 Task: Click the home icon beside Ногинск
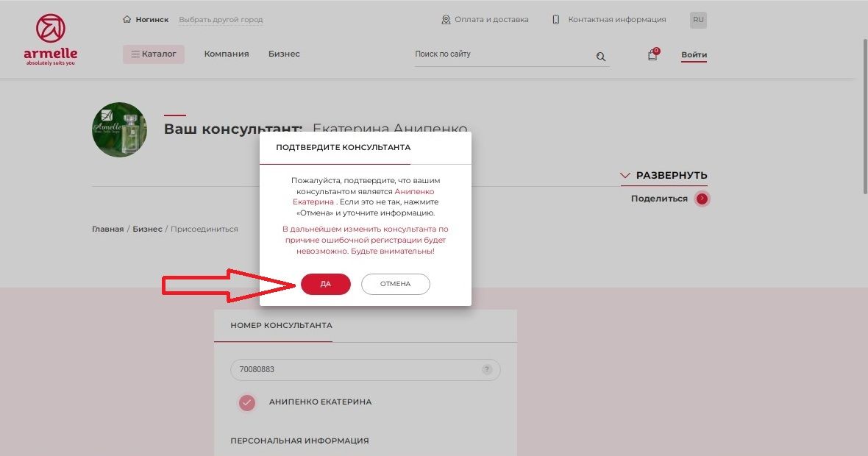(127, 19)
